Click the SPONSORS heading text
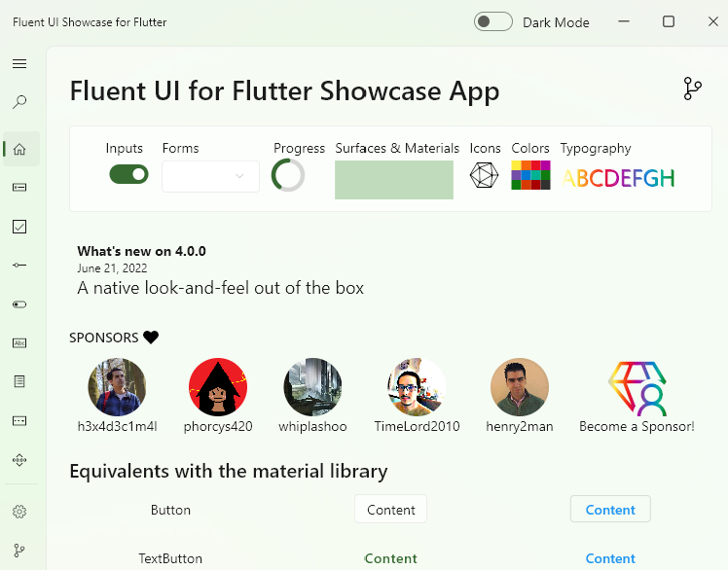 click(x=104, y=338)
